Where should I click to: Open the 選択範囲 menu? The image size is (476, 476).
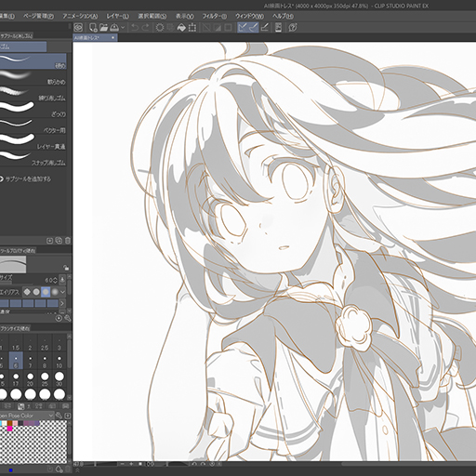coord(152,16)
